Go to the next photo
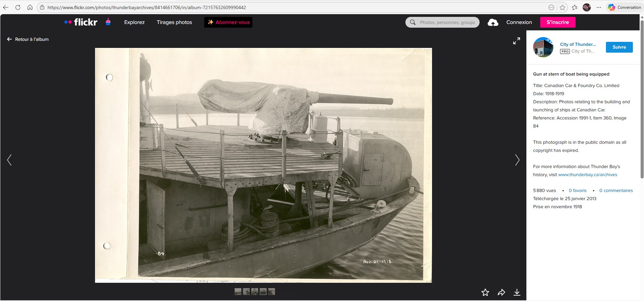The height and width of the screenshot is (301, 644). tap(517, 160)
